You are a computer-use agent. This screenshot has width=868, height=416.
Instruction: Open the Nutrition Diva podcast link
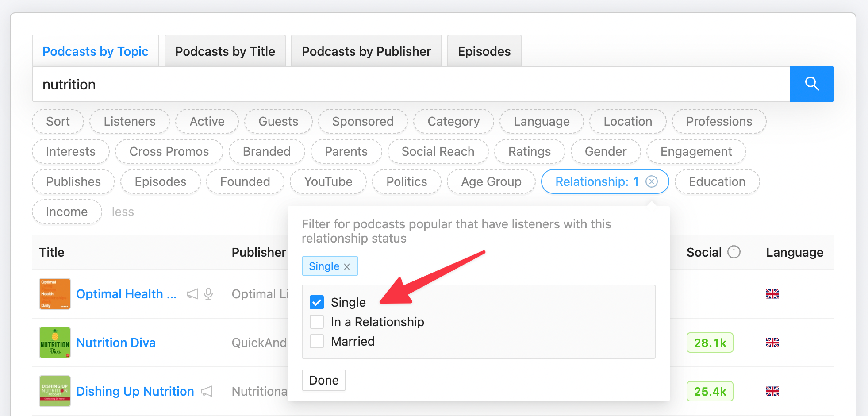[116, 343]
